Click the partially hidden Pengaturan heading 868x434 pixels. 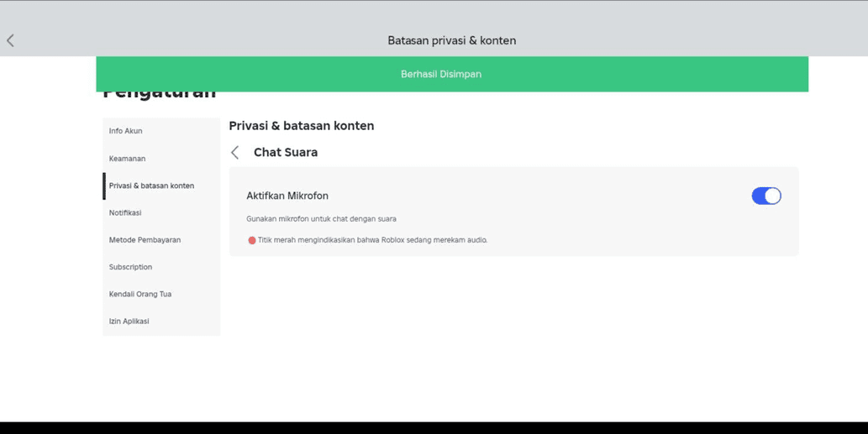(x=160, y=95)
